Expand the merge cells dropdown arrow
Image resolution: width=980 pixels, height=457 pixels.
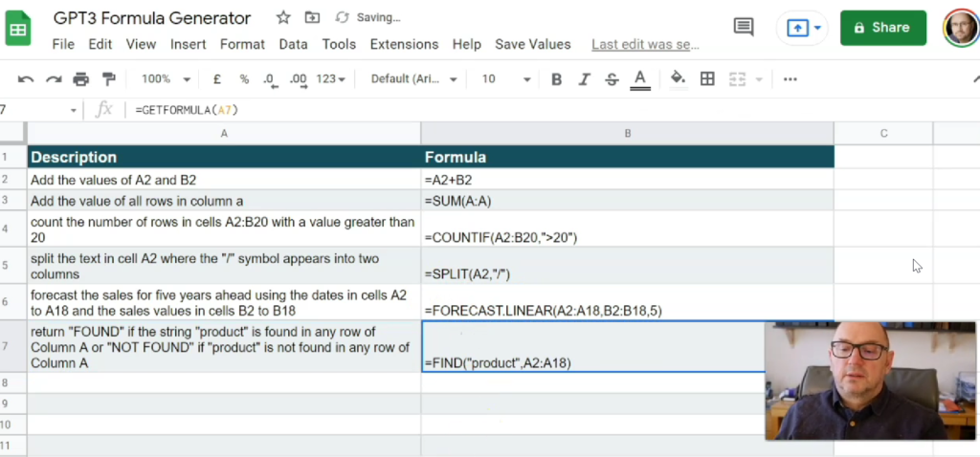coord(759,79)
